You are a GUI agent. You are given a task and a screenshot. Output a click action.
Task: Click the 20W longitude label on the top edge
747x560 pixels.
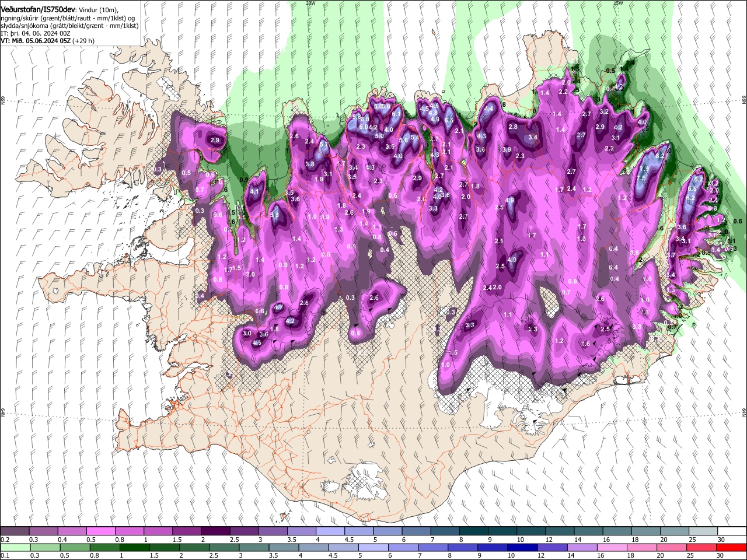(x=310, y=2)
